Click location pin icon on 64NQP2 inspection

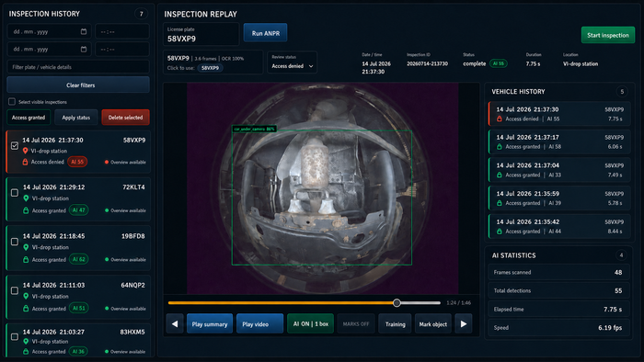26,297
